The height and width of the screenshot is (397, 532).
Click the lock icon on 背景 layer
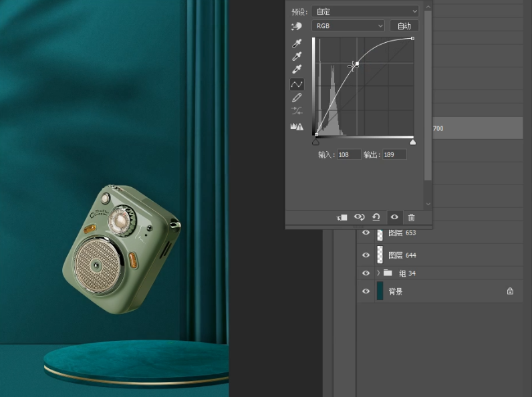pyautogui.click(x=510, y=291)
